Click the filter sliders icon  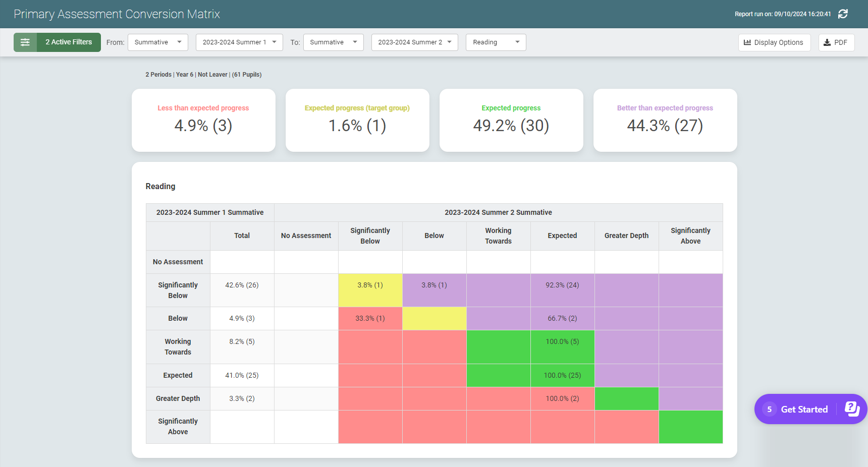(25, 42)
